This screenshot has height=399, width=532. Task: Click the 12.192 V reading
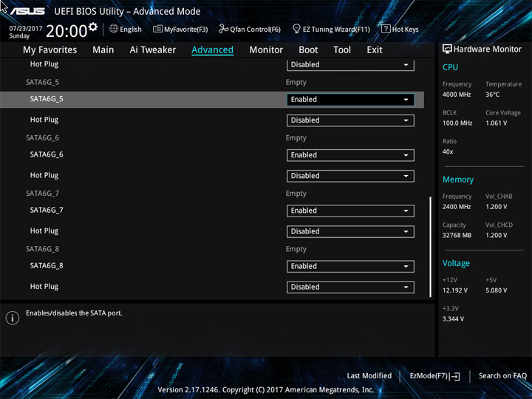pos(454,290)
